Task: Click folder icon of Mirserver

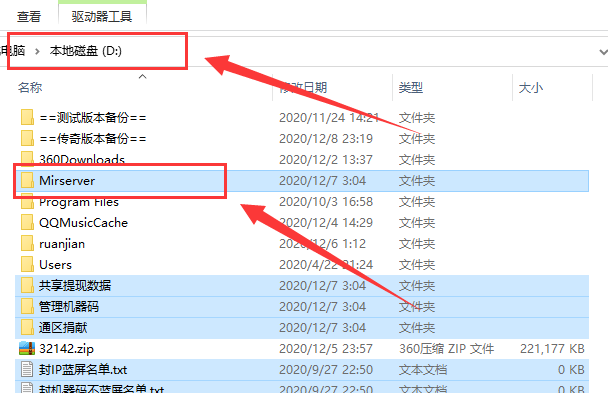Action: [27, 180]
